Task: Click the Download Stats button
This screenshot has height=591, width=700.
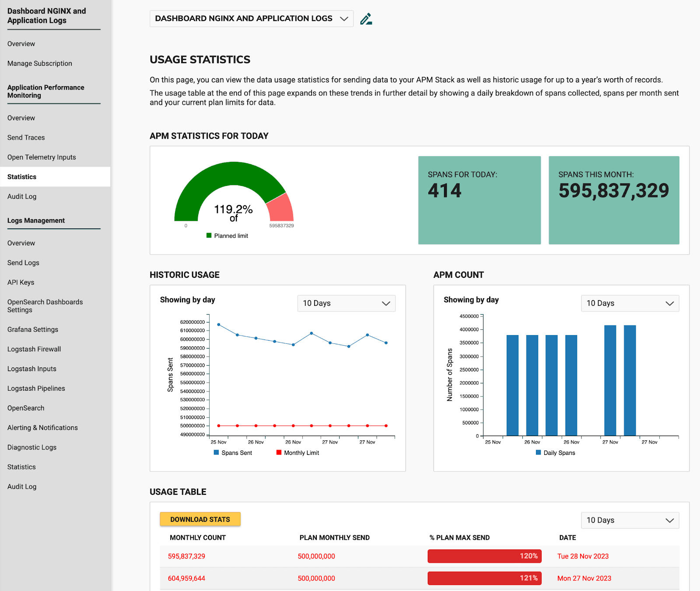Action: coord(200,519)
